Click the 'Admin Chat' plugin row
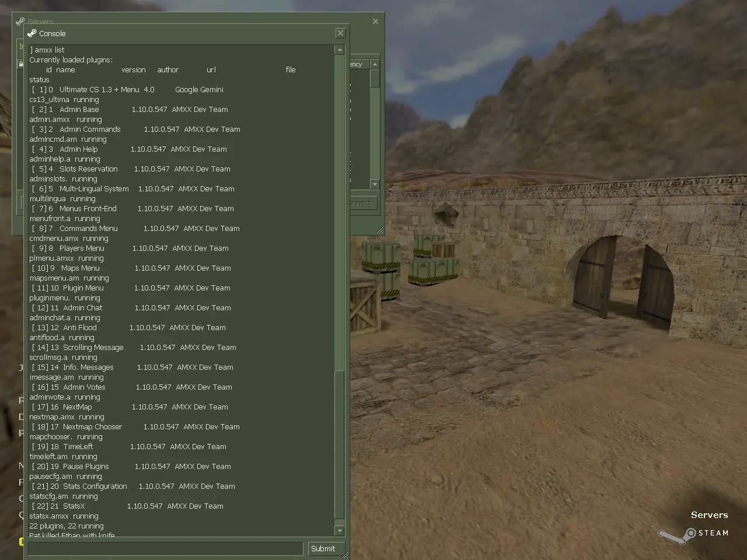 click(x=131, y=308)
